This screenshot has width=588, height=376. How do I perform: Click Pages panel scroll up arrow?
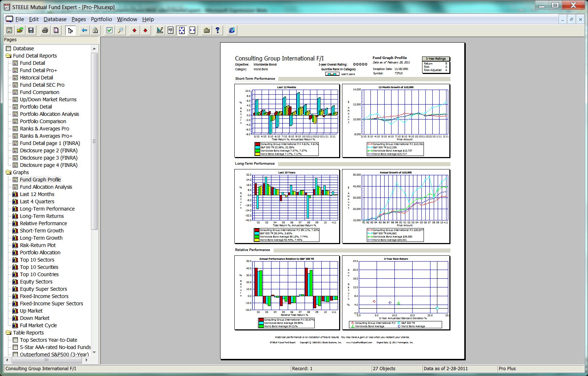point(94,48)
